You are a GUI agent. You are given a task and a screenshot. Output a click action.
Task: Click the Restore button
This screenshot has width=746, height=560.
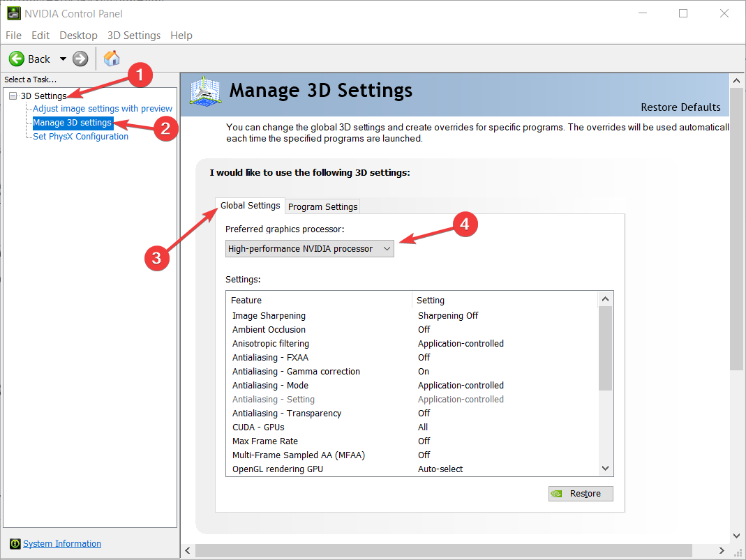[581, 494]
